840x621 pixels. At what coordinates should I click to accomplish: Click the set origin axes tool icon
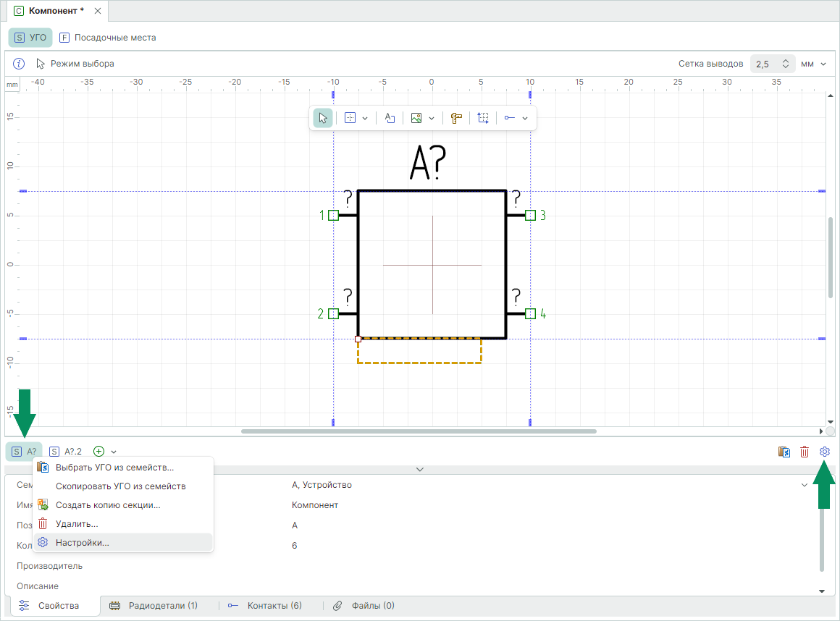click(483, 118)
